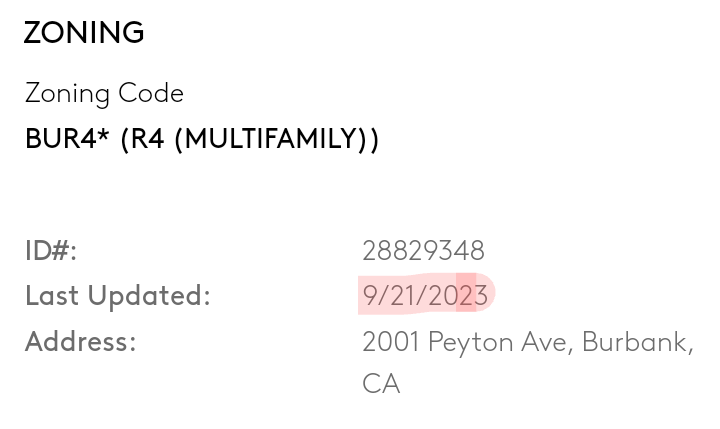Image resolution: width=720 pixels, height=429 pixels.
Task: Click the word "Code" in Zoning Code label
Action: (x=151, y=93)
